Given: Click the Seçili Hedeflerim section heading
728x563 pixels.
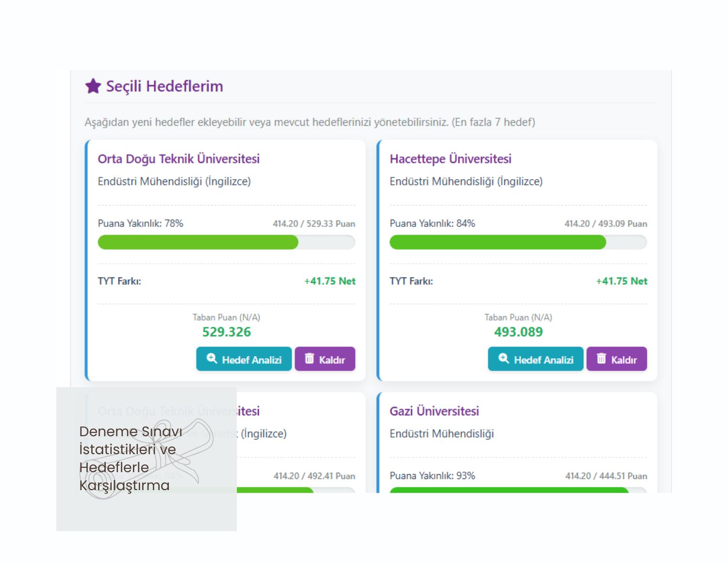Looking at the screenshot, I should click(165, 86).
